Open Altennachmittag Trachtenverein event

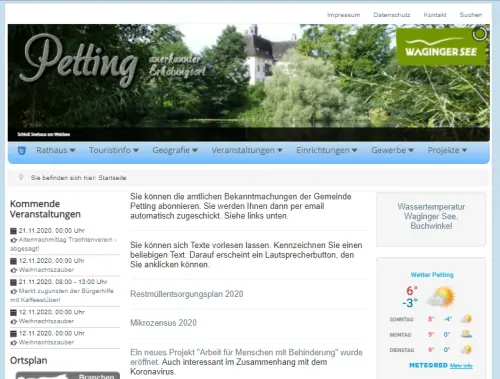tap(63, 244)
